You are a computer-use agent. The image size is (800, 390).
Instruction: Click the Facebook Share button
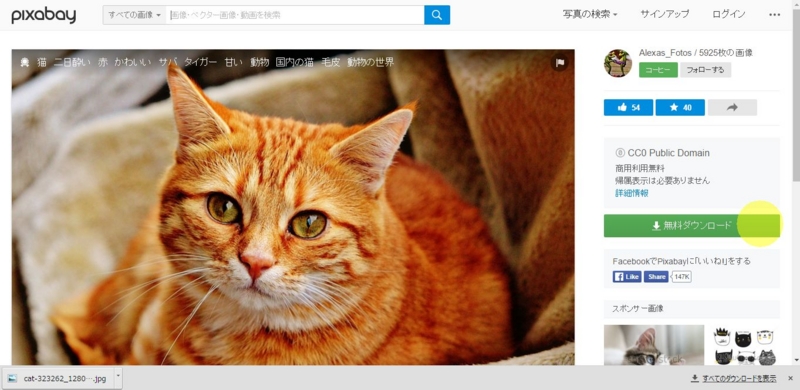pos(656,277)
